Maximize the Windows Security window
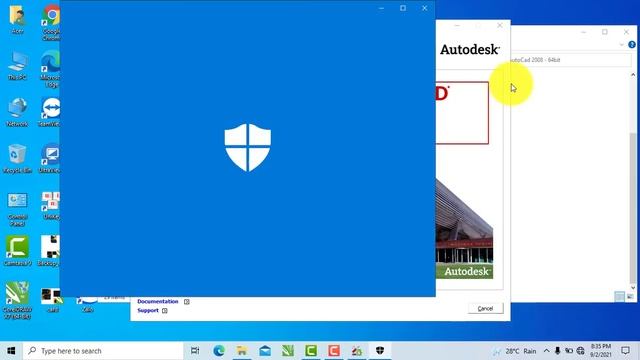The height and width of the screenshot is (360, 640). pos(403,8)
